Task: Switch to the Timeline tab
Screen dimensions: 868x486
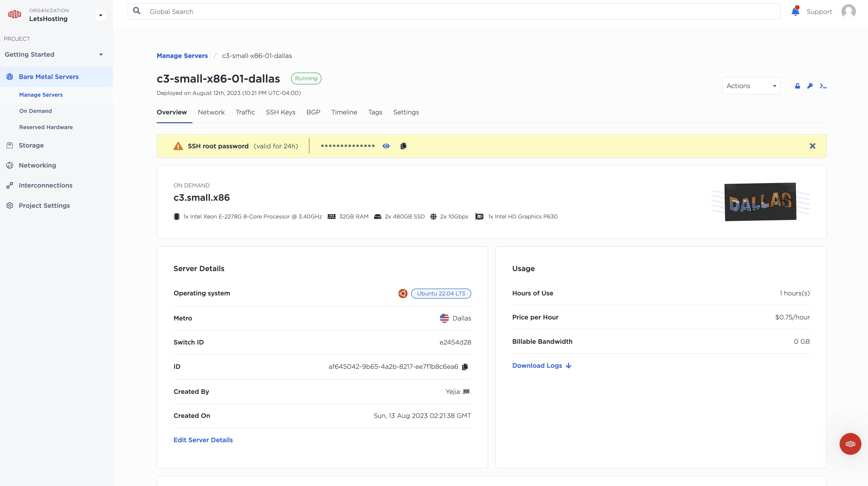Action: point(344,112)
